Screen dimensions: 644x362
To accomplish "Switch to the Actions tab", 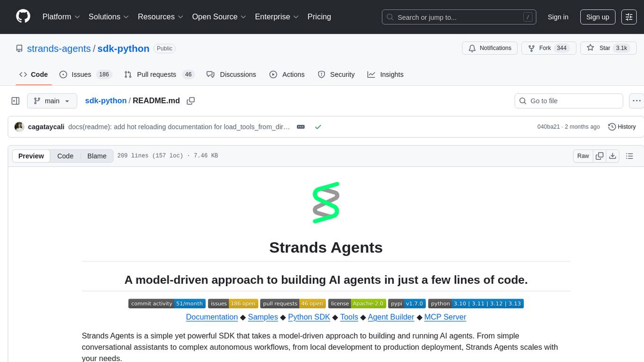I will (287, 74).
